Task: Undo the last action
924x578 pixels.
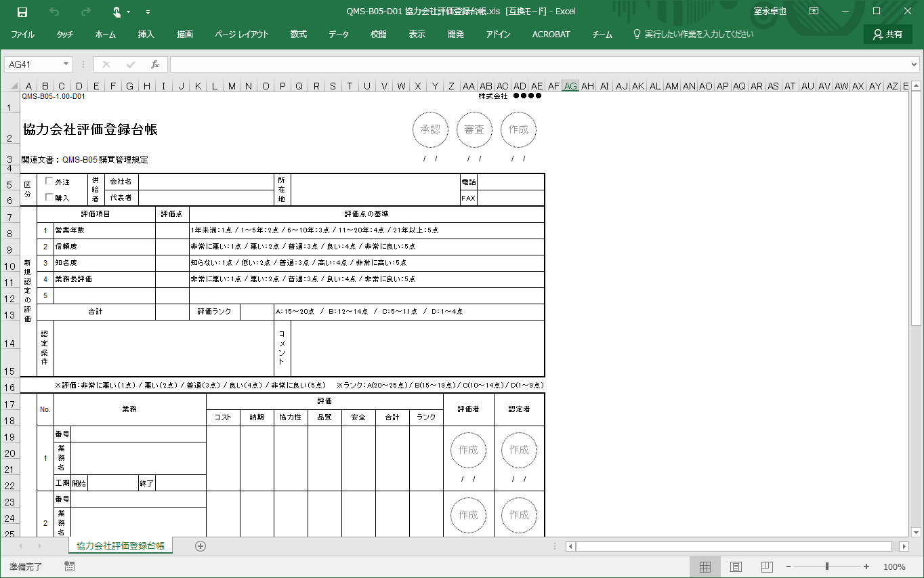Action: tap(54, 12)
